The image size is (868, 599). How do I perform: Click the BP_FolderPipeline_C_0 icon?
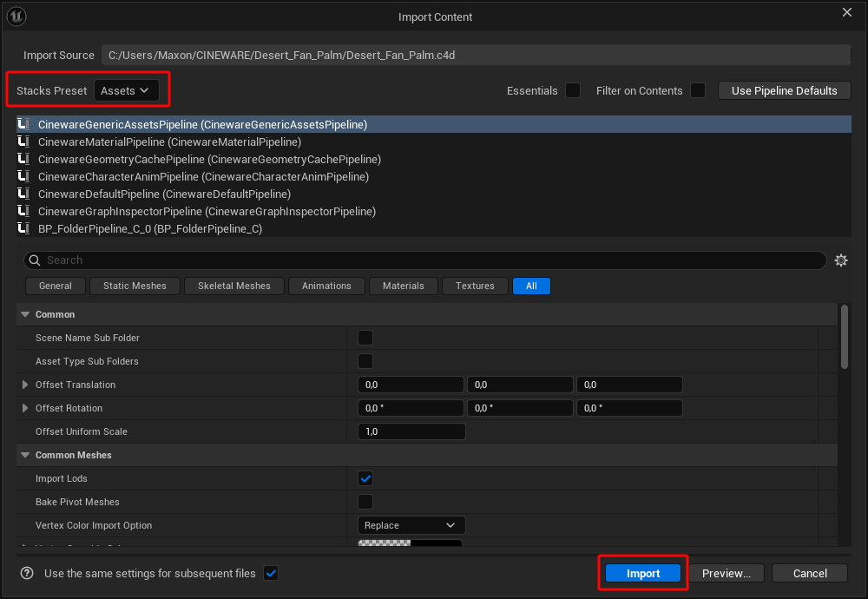point(23,228)
